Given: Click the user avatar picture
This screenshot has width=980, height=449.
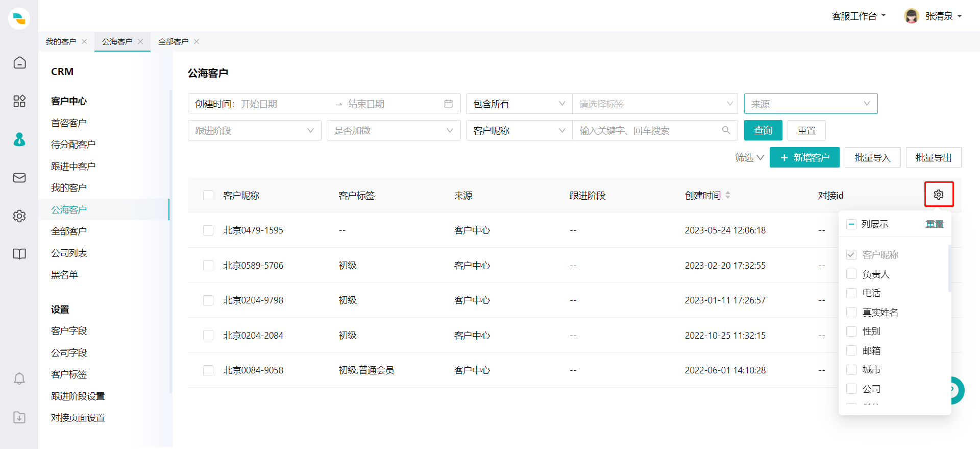Looking at the screenshot, I should tap(911, 16).
